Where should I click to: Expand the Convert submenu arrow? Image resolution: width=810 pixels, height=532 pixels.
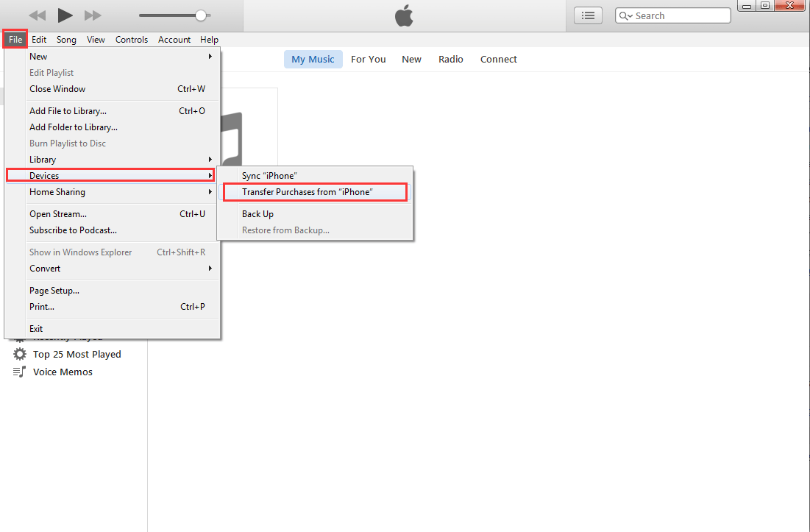(x=210, y=269)
